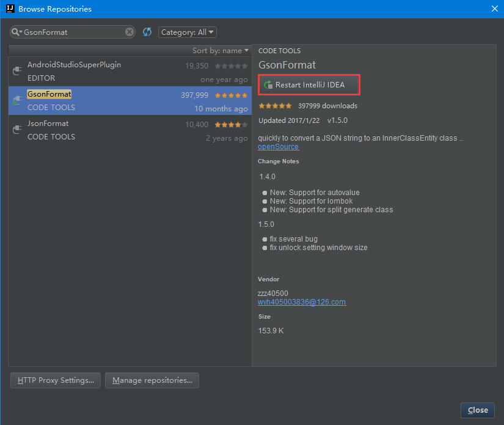Click the AndroidStudioSuperPlugin plugin icon
The width and height of the screenshot is (504, 425).
16,69
